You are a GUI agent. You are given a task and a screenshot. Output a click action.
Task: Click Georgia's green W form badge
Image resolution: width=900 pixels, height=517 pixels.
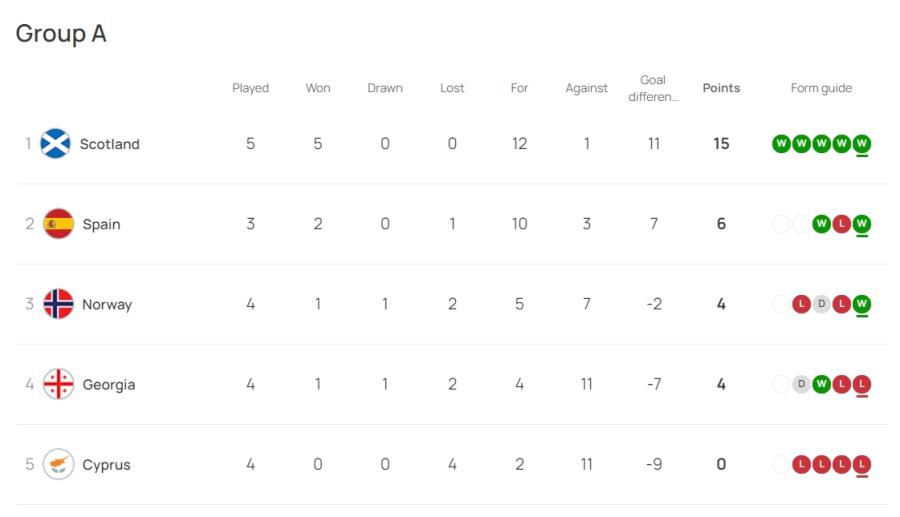point(821,384)
